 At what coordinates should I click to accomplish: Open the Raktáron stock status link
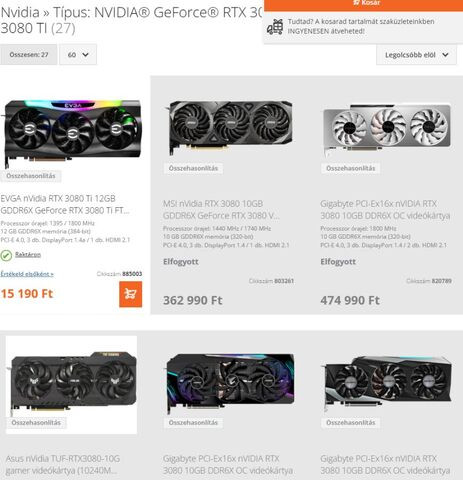[28, 255]
